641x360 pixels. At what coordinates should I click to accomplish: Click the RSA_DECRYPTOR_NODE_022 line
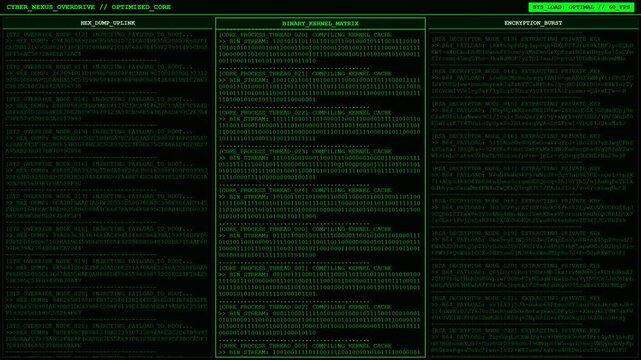pos(516,331)
